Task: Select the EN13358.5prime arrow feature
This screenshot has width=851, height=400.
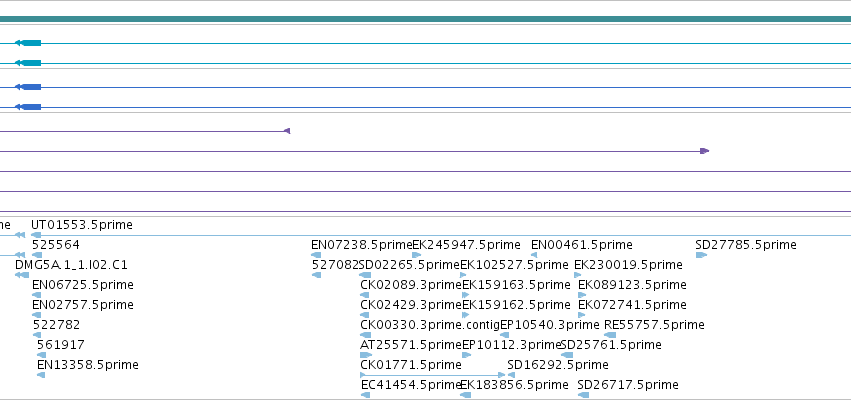Action: click(x=41, y=375)
